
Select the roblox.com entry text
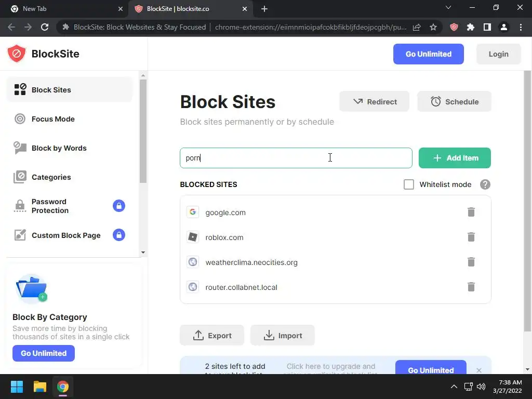coord(224,237)
